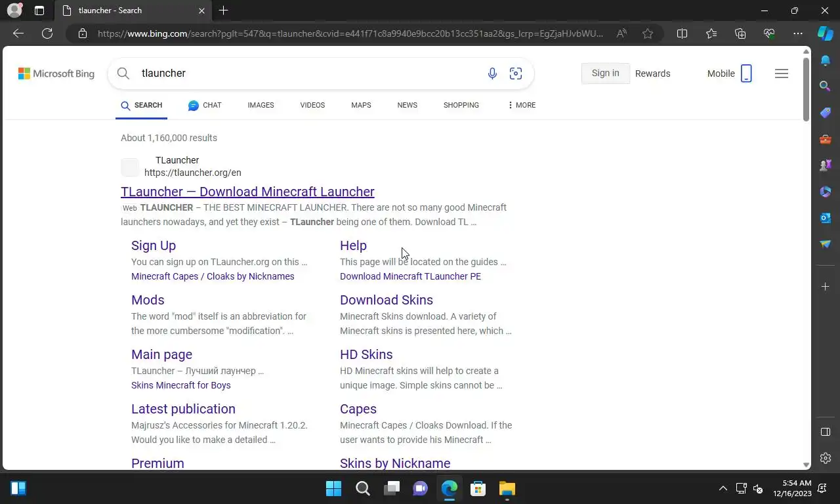Open sidebar Microsoft 365 icon

click(826, 192)
